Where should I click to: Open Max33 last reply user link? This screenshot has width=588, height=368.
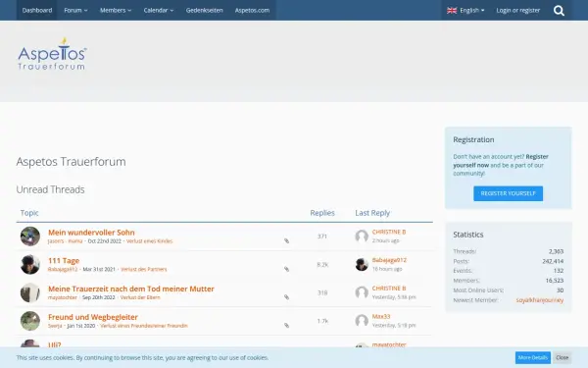[x=381, y=317]
